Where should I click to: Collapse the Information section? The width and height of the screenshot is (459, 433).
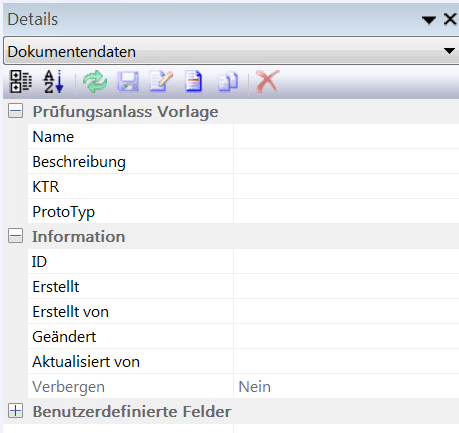[x=15, y=236]
